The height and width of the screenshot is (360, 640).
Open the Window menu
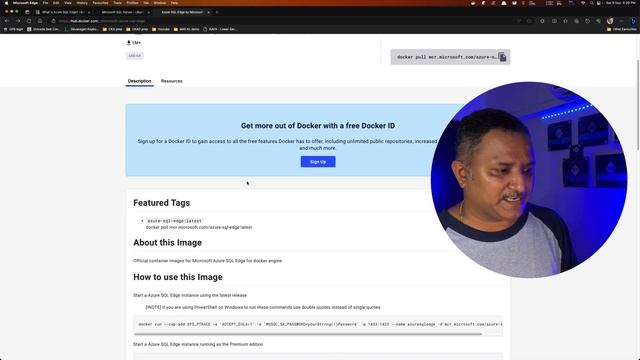160,3
